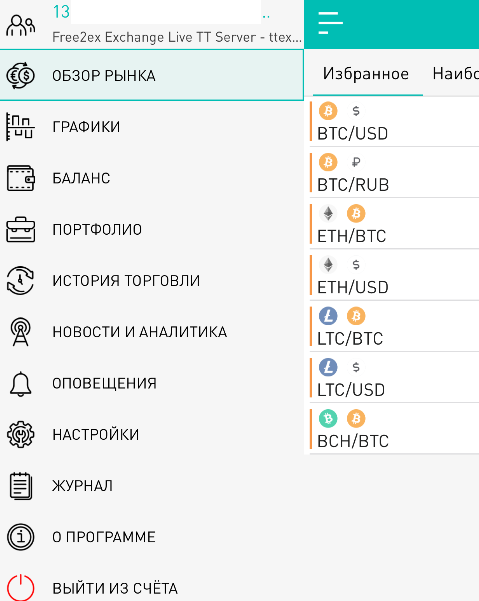
Task: Click the antenna НОВОСТИ И АНАЛИТИКА icon
Action: (x=20, y=332)
